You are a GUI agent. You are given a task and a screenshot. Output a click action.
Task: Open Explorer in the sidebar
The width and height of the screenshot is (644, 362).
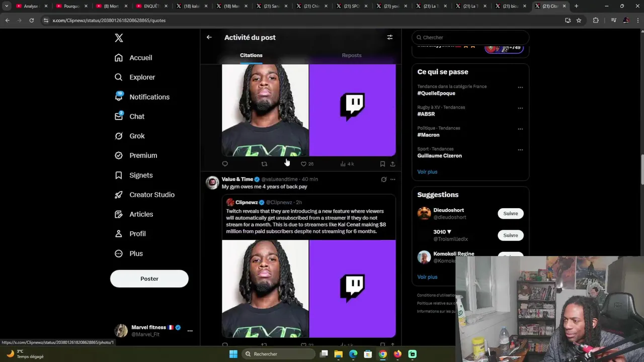tap(135, 77)
